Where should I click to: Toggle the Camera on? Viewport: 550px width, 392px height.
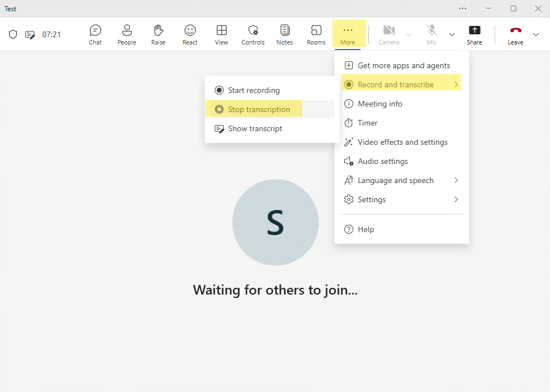(388, 34)
